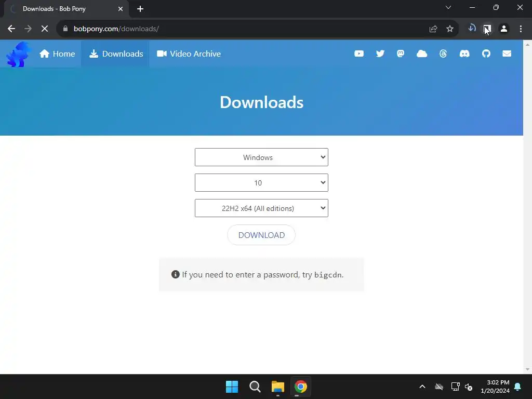This screenshot has height=399, width=532.
Task: Click the Chrome taskbar icon
Action: point(301,387)
